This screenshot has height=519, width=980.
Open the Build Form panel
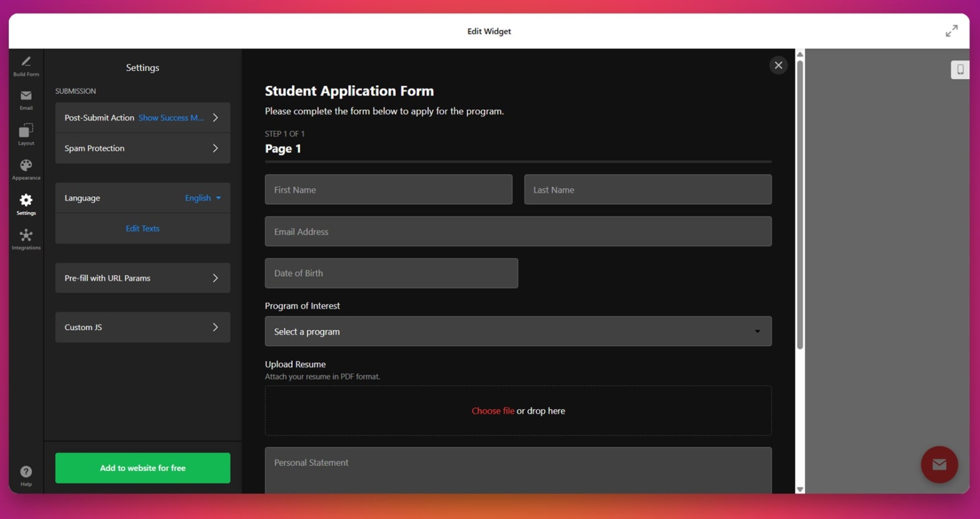(26, 66)
